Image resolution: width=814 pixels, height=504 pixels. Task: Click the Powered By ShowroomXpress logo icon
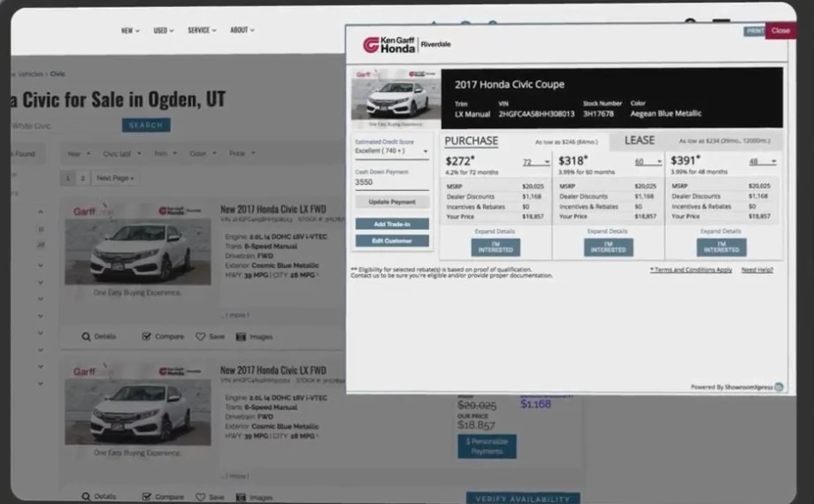pyautogui.click(x=779, y=386)
